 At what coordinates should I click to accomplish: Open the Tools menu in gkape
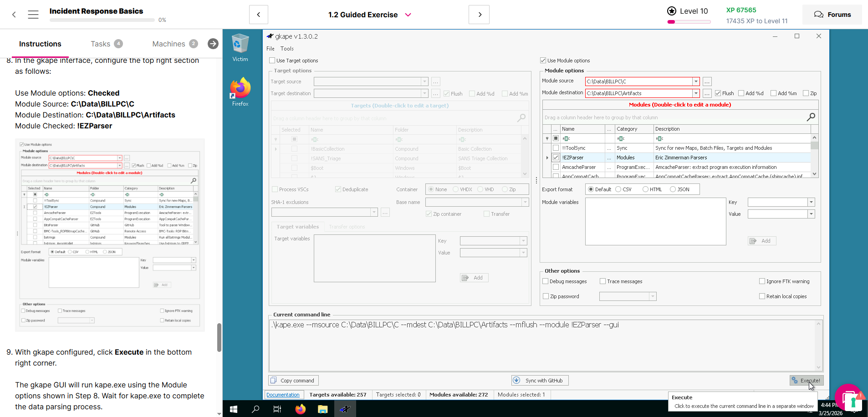pos(287,49)
